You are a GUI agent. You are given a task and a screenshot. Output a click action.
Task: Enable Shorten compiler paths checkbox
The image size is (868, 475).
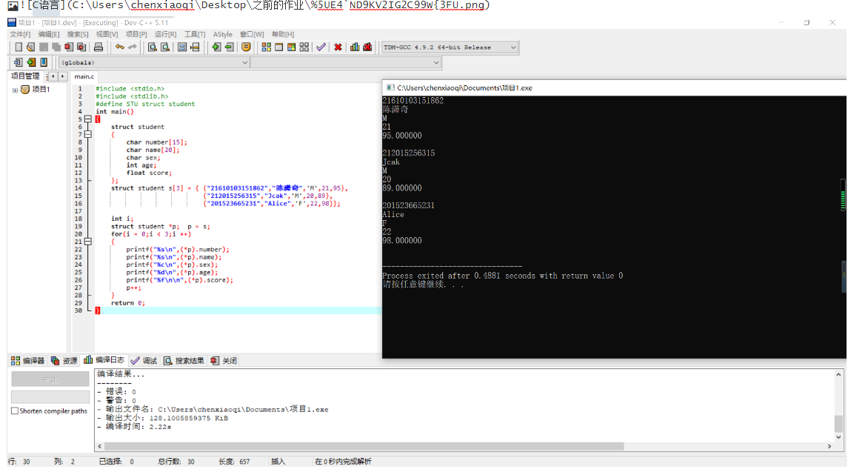(x=15, y=411)
